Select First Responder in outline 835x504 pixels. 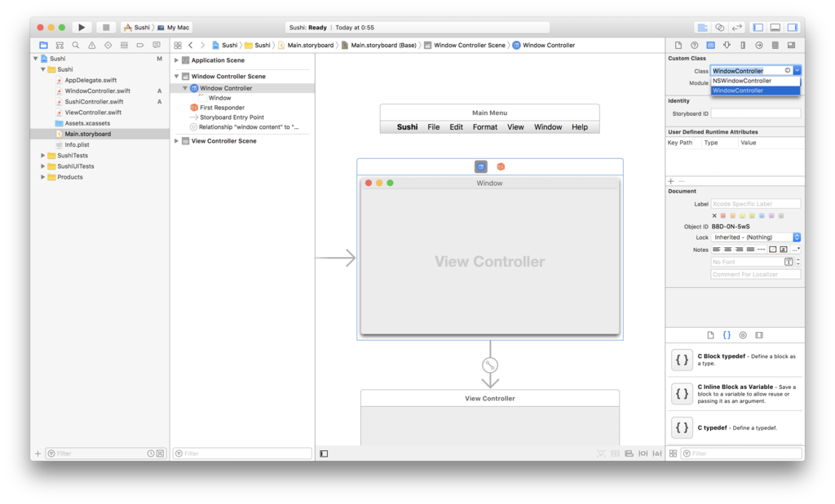pos(222,108)
